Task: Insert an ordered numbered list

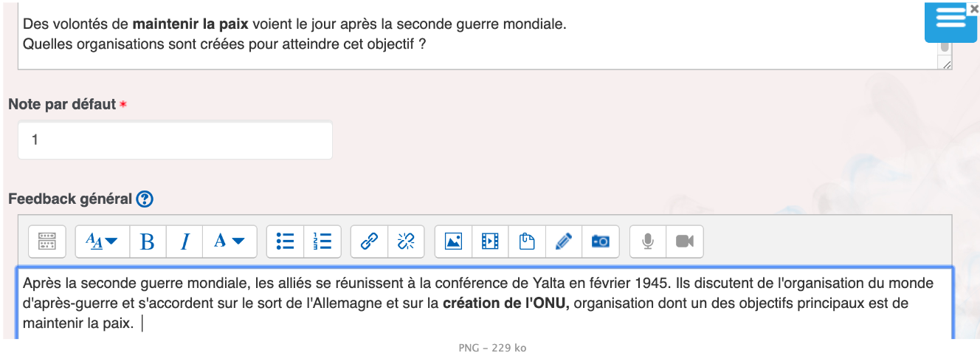Action: click(322, 241)
